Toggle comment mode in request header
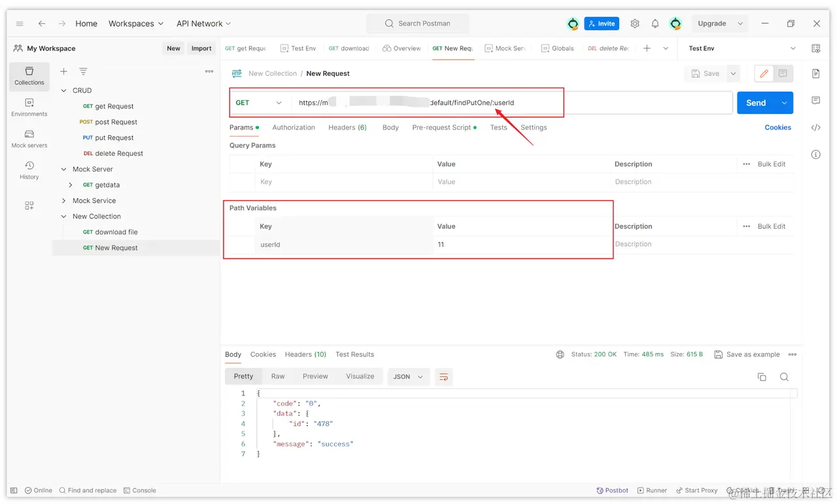This screenshot has height=504, width=837. 783,74
